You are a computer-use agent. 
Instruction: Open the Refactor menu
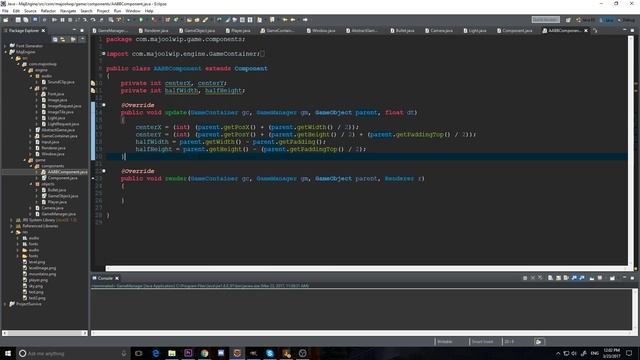[x=48, y=11]
